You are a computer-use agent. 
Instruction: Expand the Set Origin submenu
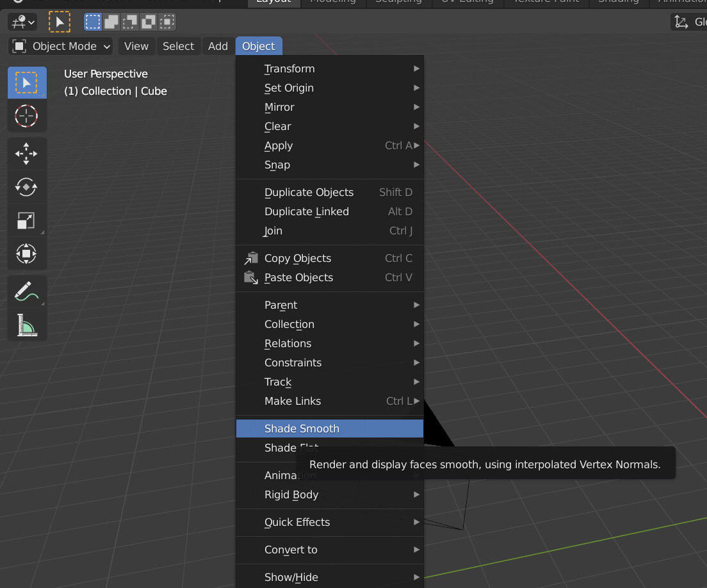click(x=330, y=88)
